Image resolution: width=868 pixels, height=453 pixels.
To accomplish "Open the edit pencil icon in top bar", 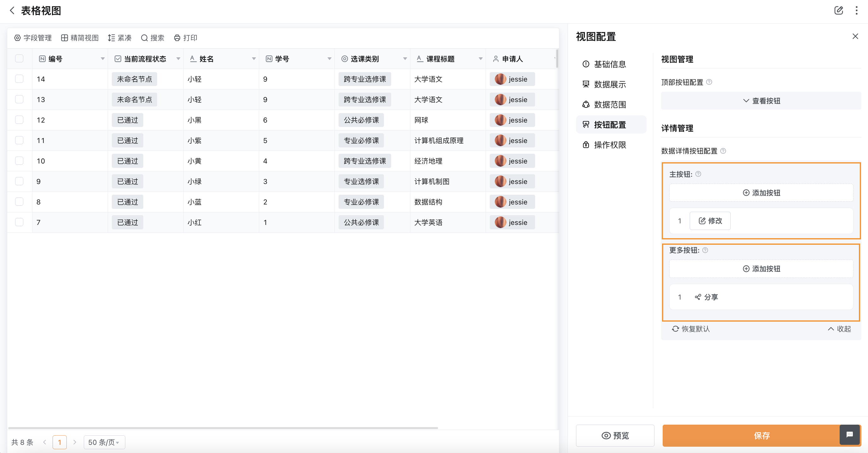I will [838, 11].
